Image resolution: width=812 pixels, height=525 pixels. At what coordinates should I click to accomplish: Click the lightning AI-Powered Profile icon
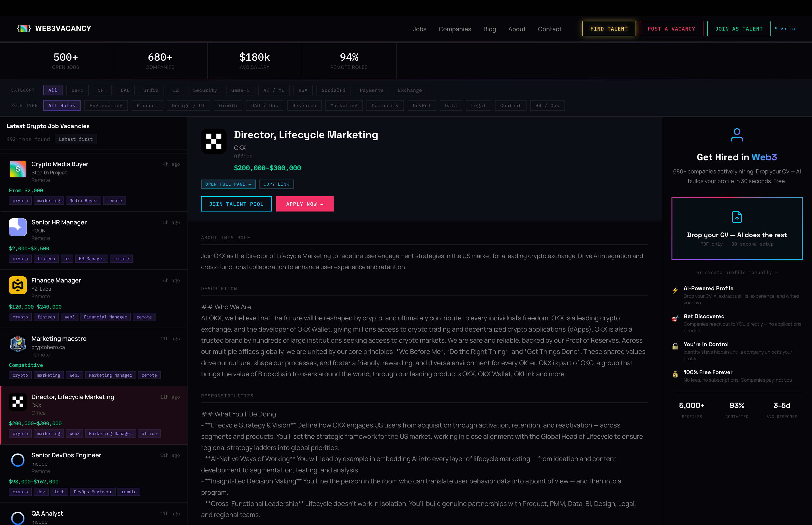coord(675,290)
